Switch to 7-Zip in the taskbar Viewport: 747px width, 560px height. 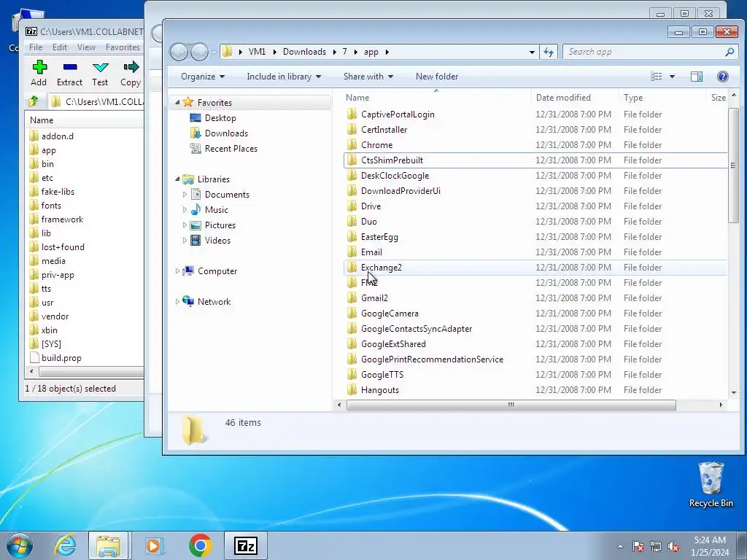click(245, 545)
